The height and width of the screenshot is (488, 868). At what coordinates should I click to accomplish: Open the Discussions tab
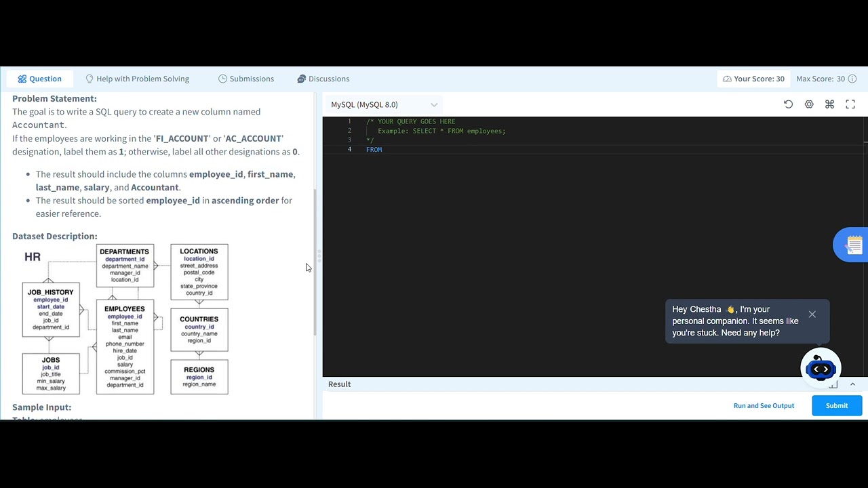click(x=323, y=79)
